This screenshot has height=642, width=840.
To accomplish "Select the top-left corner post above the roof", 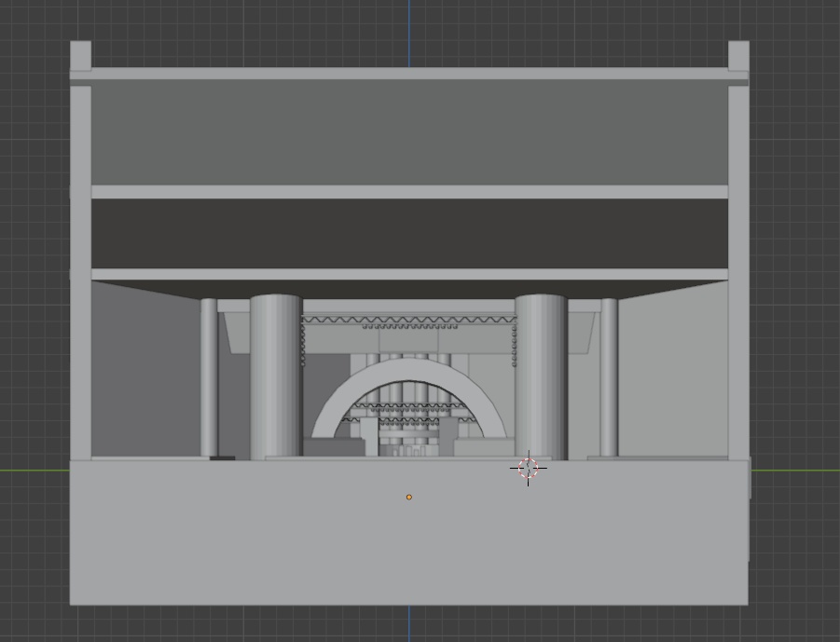I will coord(80,54).
